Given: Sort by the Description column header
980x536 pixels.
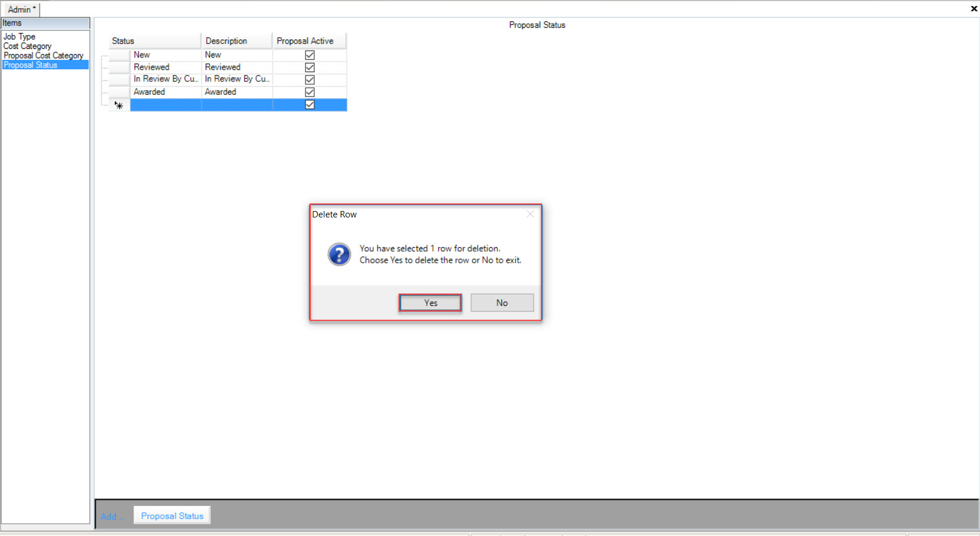Looking at the screenshot, I should pyautogui.click(x=237, y=41).
